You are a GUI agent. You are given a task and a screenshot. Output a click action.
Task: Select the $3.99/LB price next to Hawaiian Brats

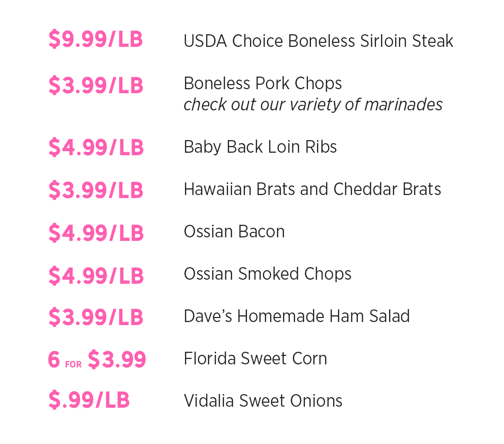[x=96, y=190]
